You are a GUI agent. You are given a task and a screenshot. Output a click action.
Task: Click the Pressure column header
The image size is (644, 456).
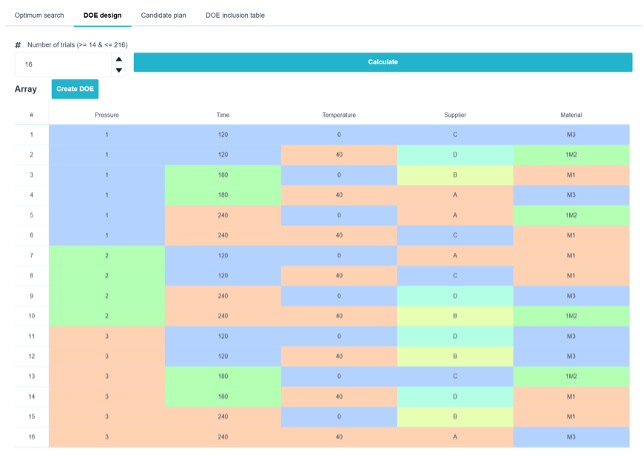coord(107,115)
